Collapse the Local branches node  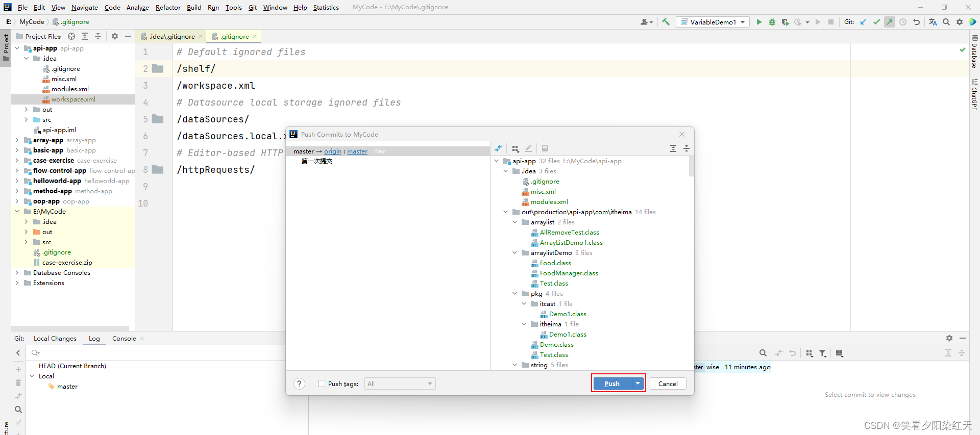(32, 376)
